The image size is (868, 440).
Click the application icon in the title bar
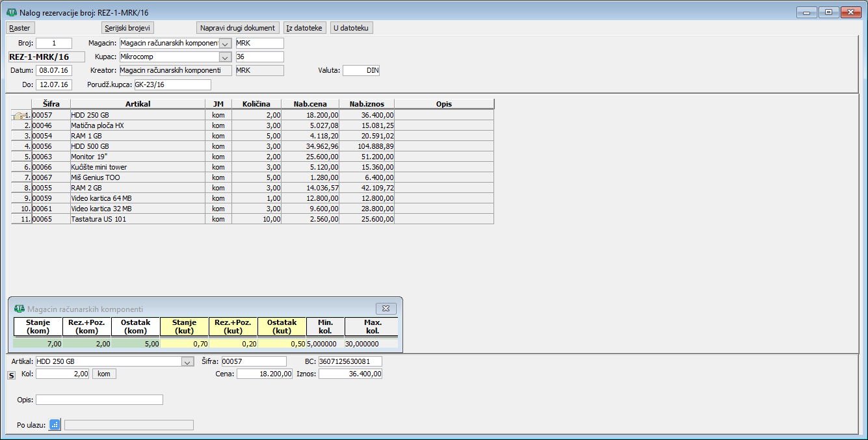pyautogui.click(x=11, y=12)
